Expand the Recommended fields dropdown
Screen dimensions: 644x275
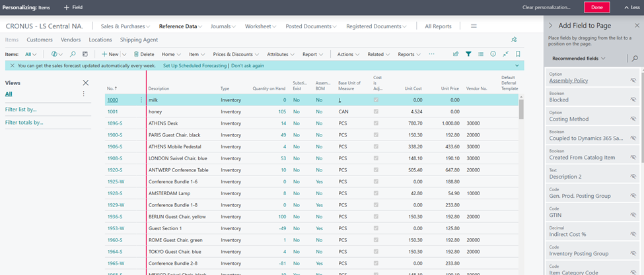578,59
